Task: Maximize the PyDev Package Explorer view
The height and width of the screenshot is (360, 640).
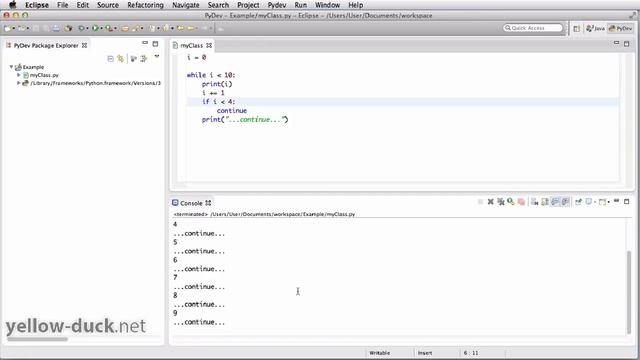Action: tap(155, 43)
